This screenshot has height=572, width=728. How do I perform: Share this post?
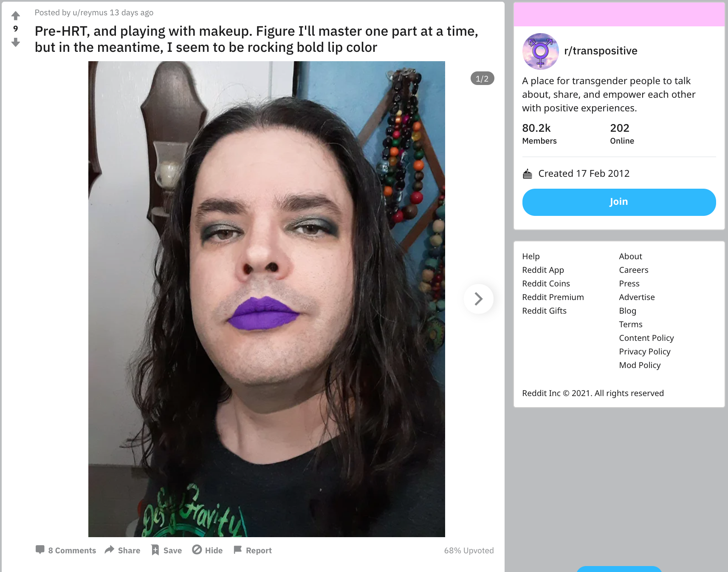click(x=122, y=550)
